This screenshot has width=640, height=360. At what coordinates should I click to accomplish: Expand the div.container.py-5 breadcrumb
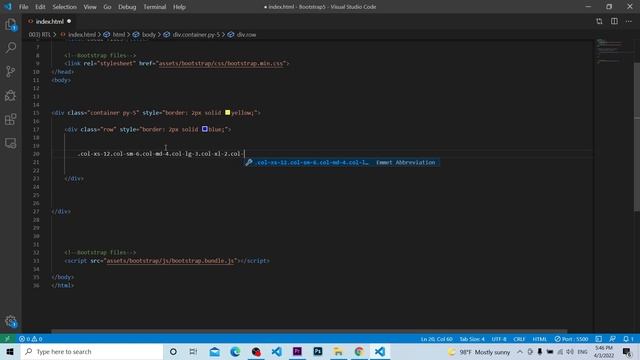coord(196,35)
